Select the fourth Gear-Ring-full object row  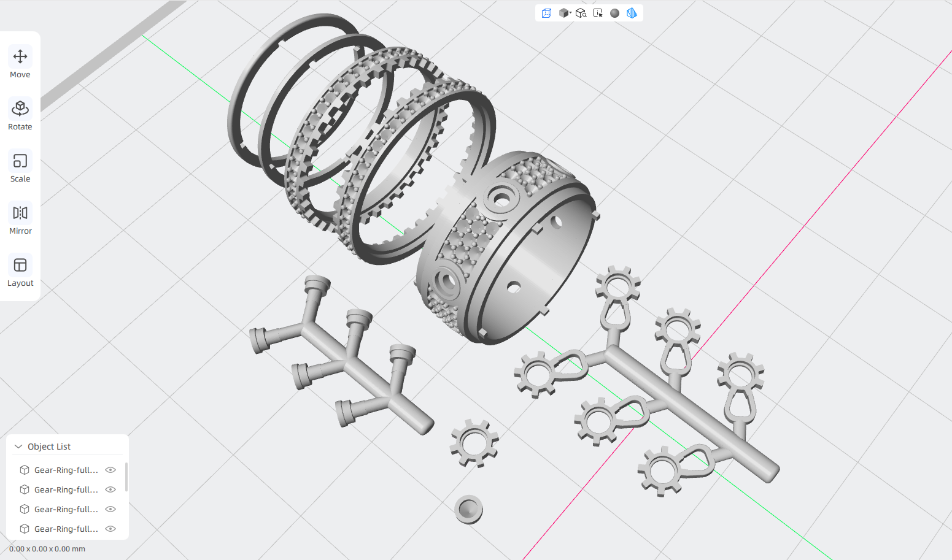pos(68,529)
